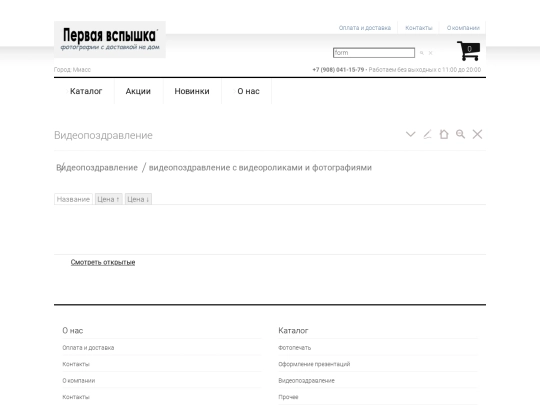
Task: Open the shopping cart icon
Action: coord(468,51)
